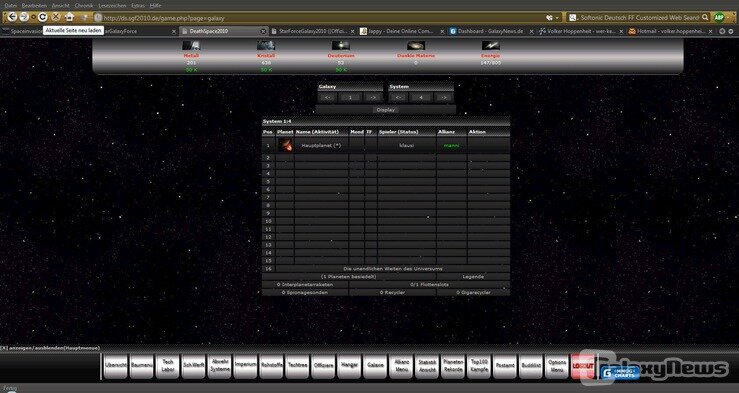The image size is (739, 393).
Task: Reload the current page with the refresh icon
Action: pyautogui.click(x=42, y=17)
